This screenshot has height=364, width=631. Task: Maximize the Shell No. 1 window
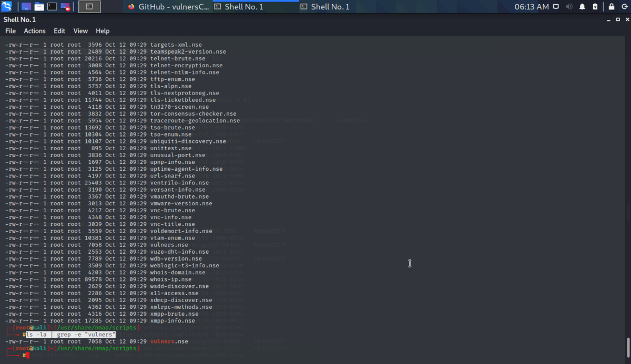[617, 19]
